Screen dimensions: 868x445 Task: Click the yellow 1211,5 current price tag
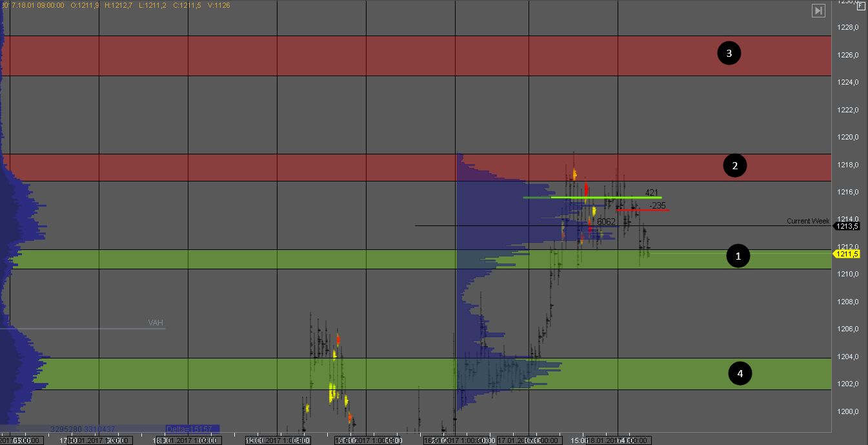click(x=848, y=254)
